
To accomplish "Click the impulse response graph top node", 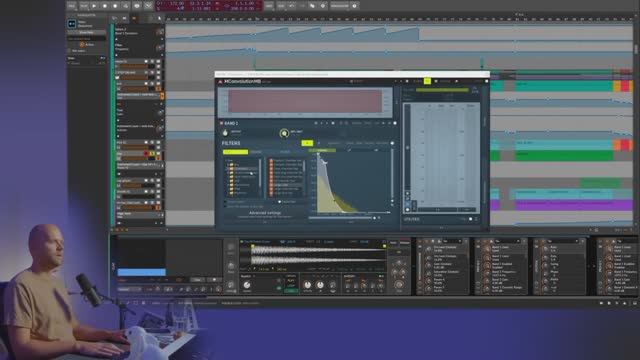I will click(319, 155).
